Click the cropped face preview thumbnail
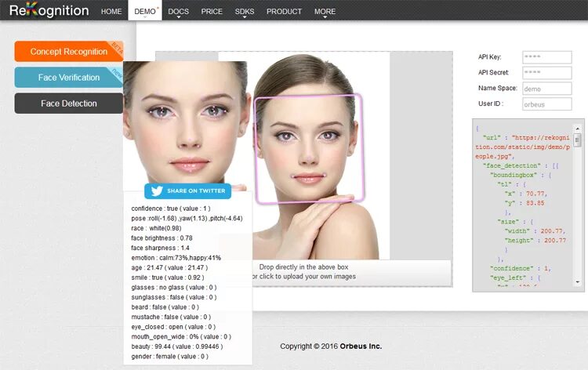Viewport: 588px width, 370px height. click(x=185, y=125)
